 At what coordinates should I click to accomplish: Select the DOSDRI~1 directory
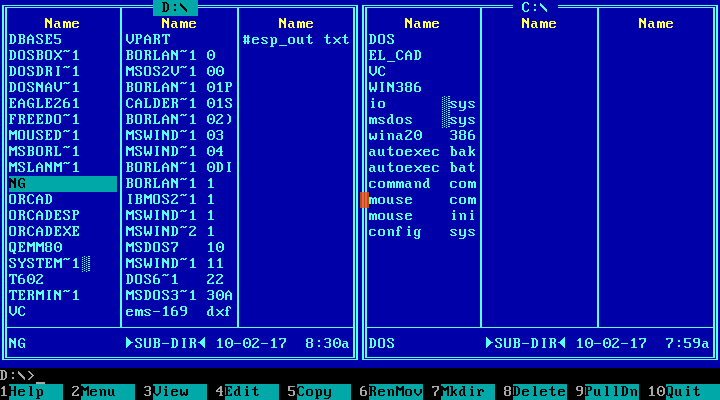point(44,72)
